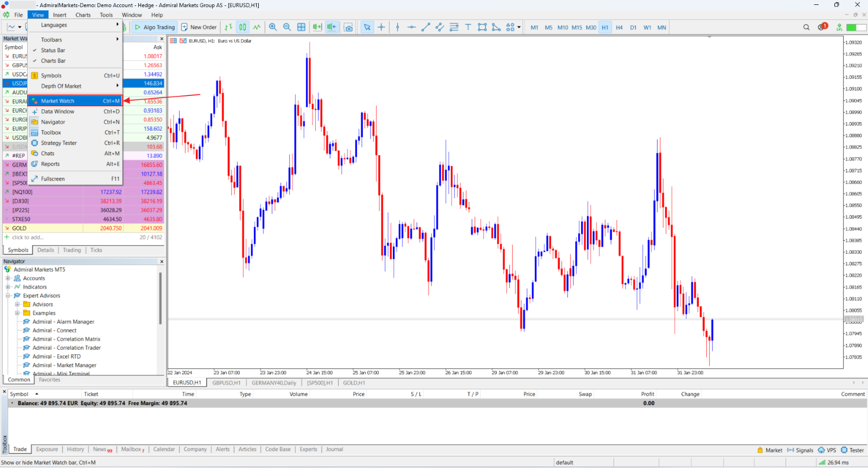Set timeframe to D1
Viewport: 868px width, 468px height.
(x=633, y=27)
